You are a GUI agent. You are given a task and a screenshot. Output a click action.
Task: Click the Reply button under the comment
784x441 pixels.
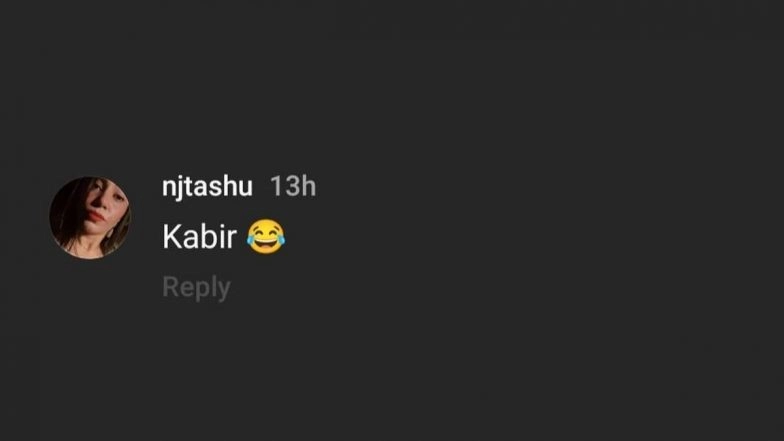point(196,287)
